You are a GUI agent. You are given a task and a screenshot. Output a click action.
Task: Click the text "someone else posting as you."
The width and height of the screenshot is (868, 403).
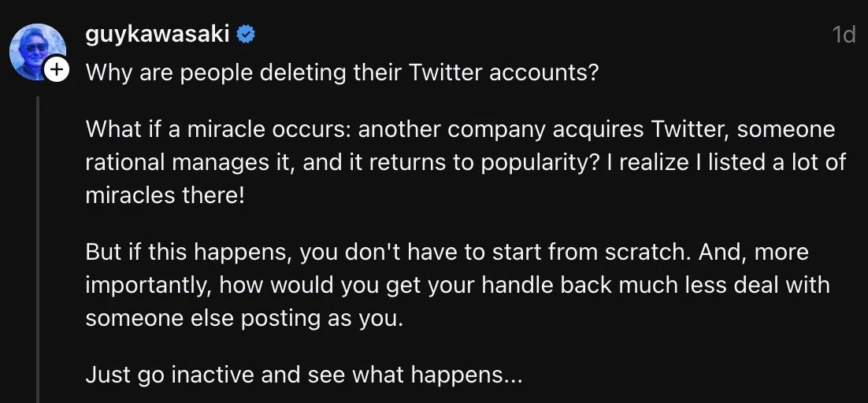click(x=244, y=319)
